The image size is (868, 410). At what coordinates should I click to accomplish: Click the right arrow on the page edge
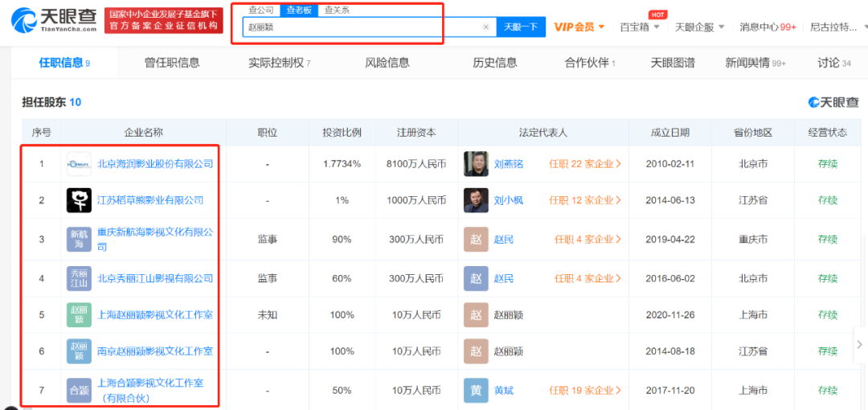(859, 344)
